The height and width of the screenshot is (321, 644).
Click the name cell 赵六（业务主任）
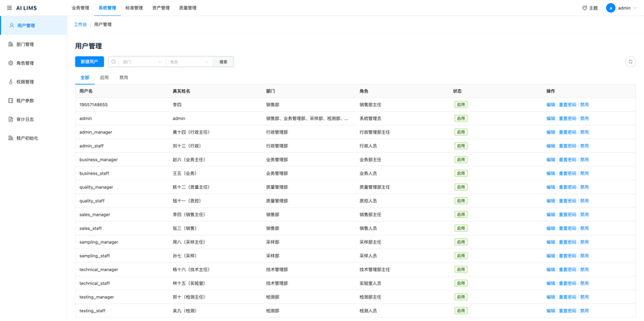[189, 159]
